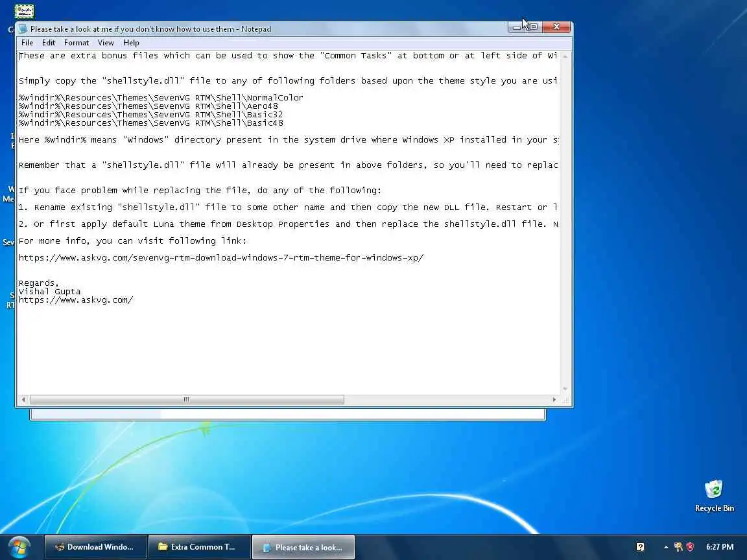Open the Start menu orb
The width and height of the screenshot is (747, 560).
point(19,547)
